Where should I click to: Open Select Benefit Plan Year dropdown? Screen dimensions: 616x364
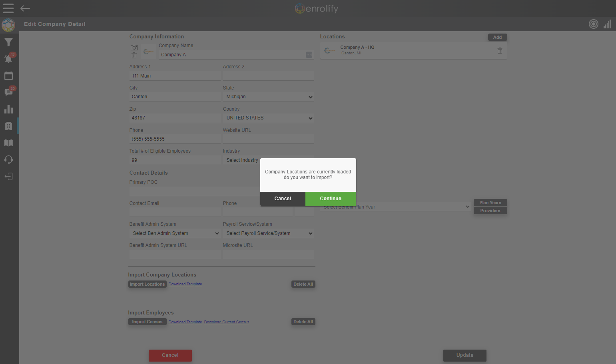point(395,207)
